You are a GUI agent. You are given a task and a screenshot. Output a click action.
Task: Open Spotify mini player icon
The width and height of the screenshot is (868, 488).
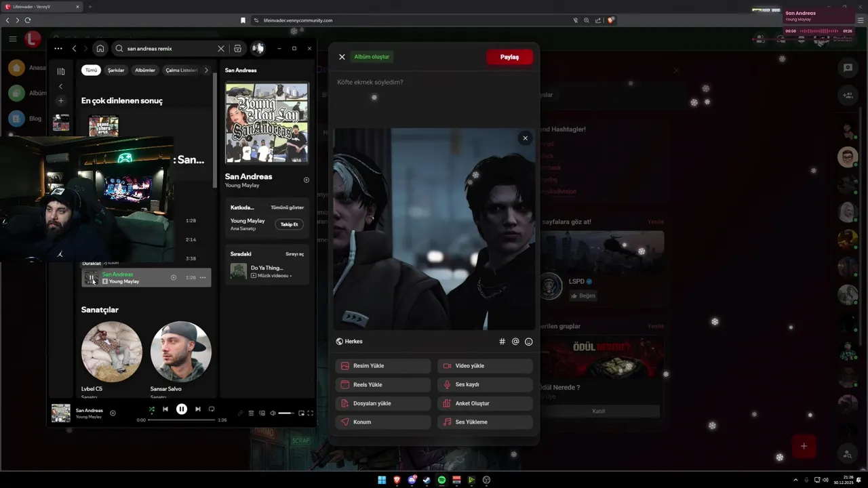[x=302, y=413]
